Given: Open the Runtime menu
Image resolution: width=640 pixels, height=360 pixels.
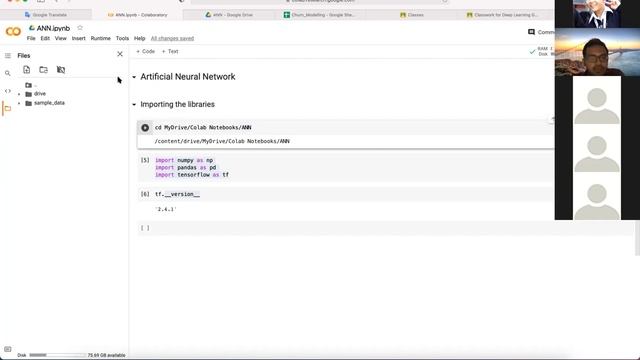Looking at the screenshot, I should tap(100, 38).
